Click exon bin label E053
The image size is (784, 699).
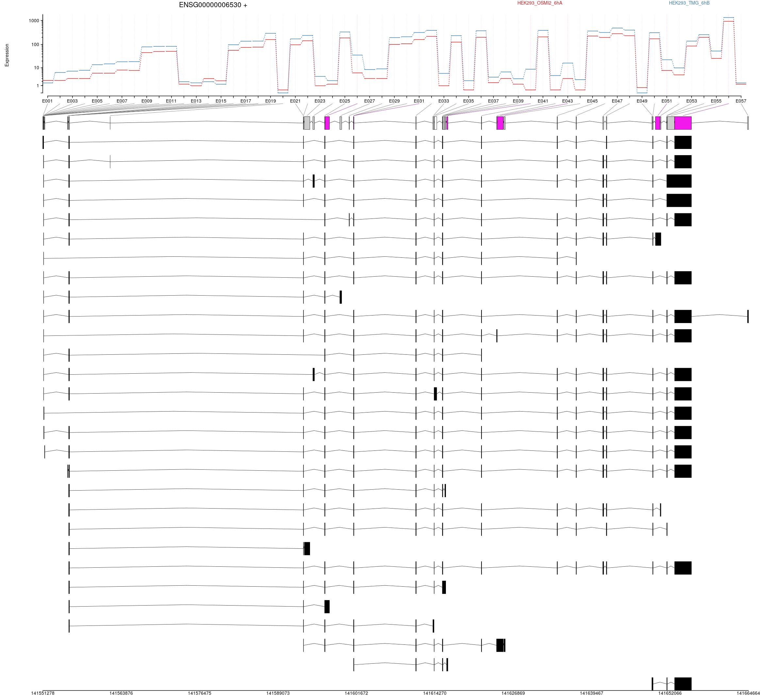pos(692,101)
